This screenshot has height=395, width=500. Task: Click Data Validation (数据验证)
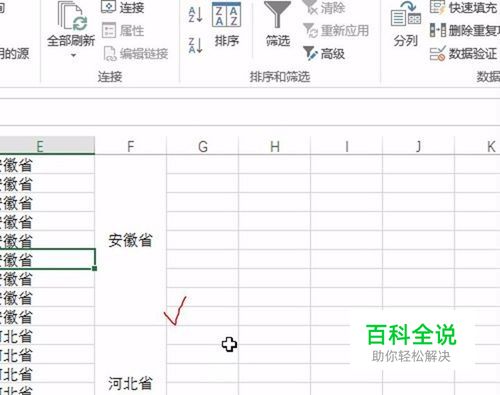464,54
